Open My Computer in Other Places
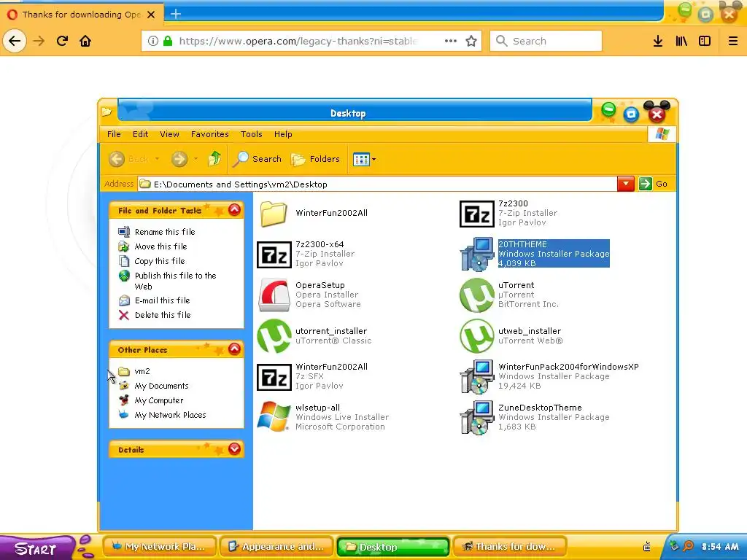 158,400
